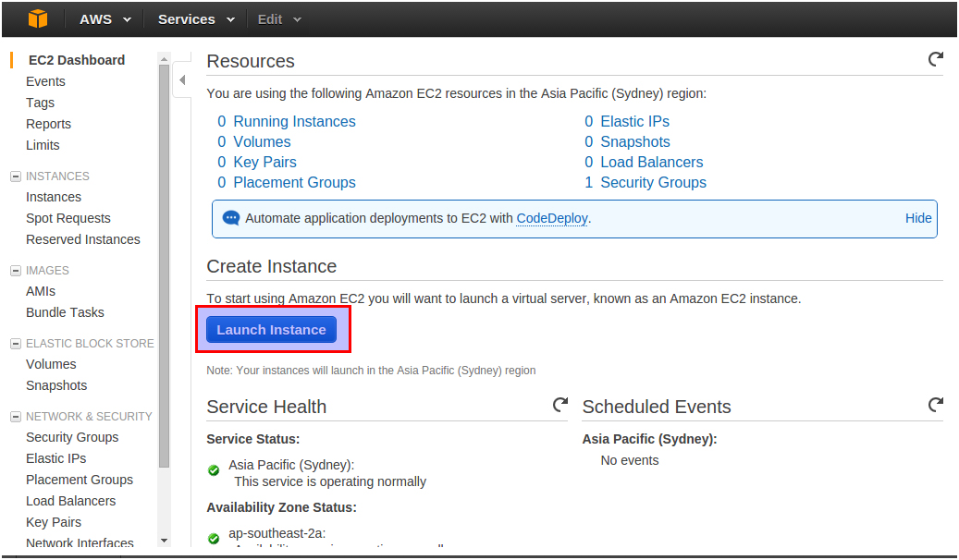Collapse the sidebar with the left arrow
This screenshot has width=959, height=560.
[182, 80]
